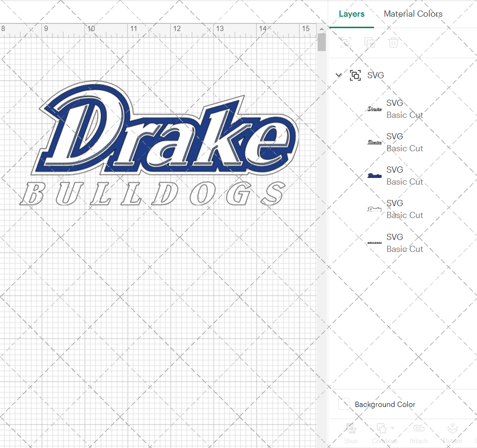Select the second SVG layer thumbnail
Screen dimensions: 477x448
(374, 143)
